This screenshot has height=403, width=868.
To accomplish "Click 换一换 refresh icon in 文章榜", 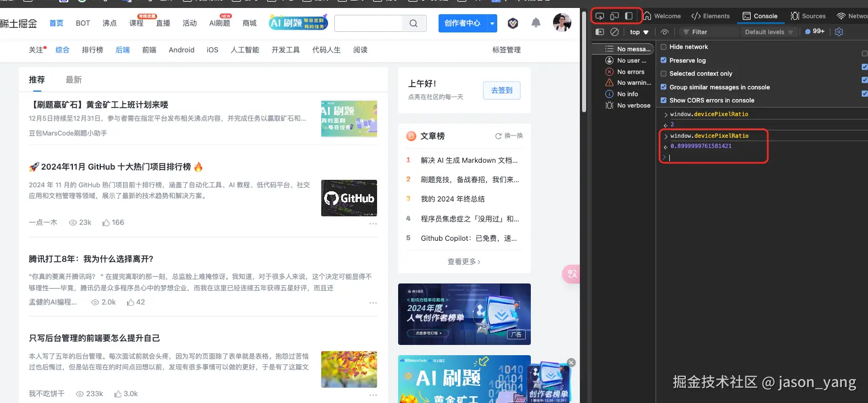I will 498,136.
